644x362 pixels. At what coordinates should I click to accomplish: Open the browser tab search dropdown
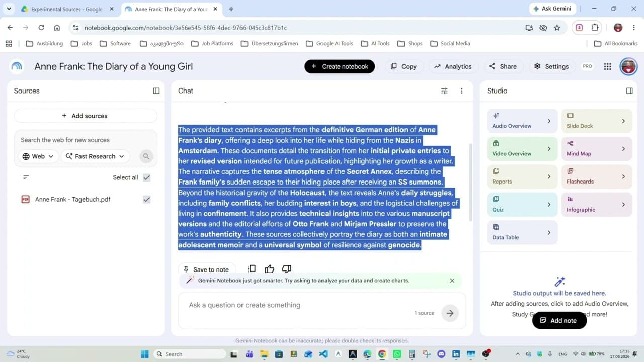[9, 9]
